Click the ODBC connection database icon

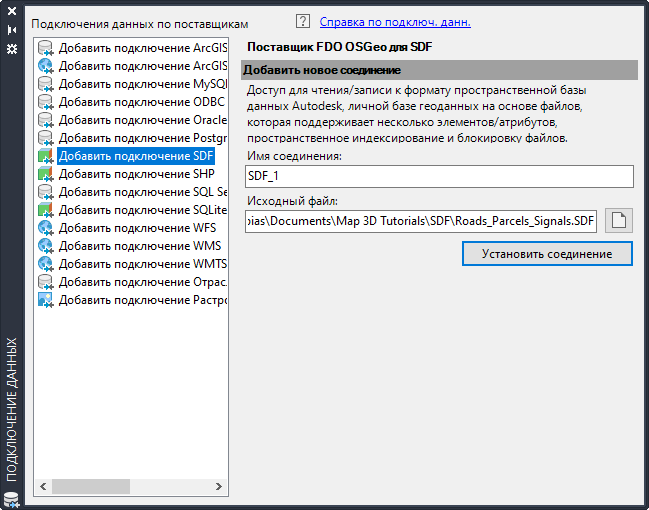pyautogui.click(x=46, y=102)
